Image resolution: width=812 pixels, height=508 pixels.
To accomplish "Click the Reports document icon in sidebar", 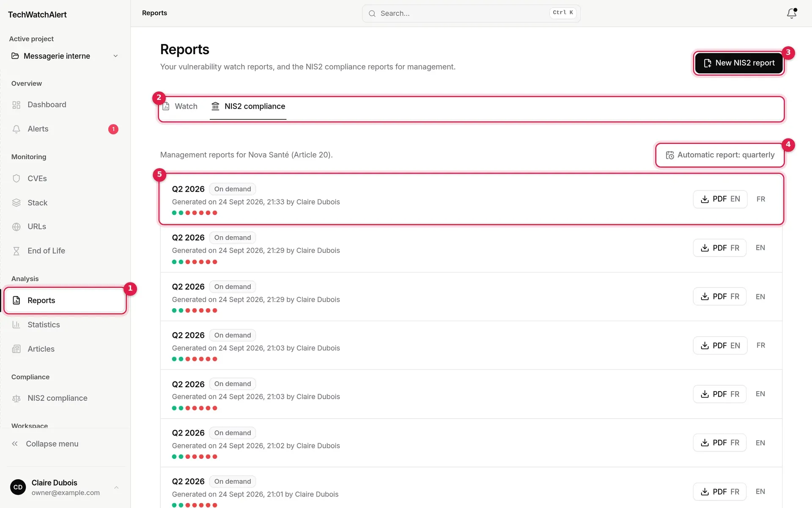I will click(x=16, y=301).
